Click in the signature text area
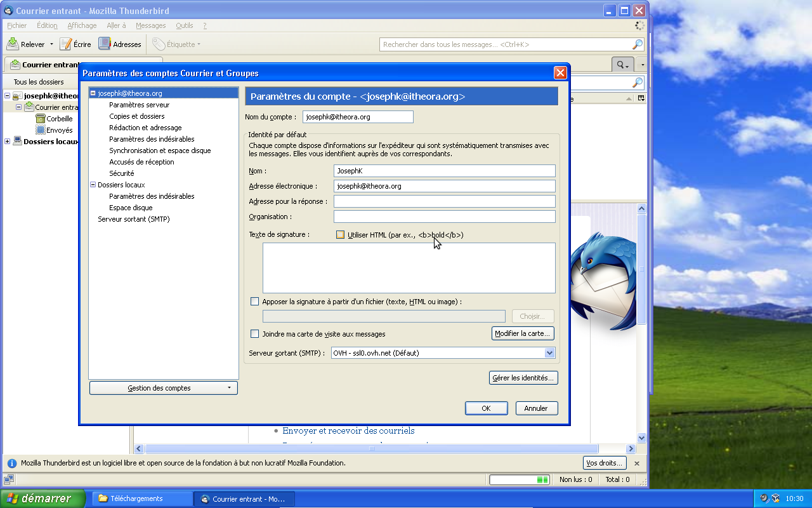The height and width of the screenshot is (508, 812). (x=409, y=268)
